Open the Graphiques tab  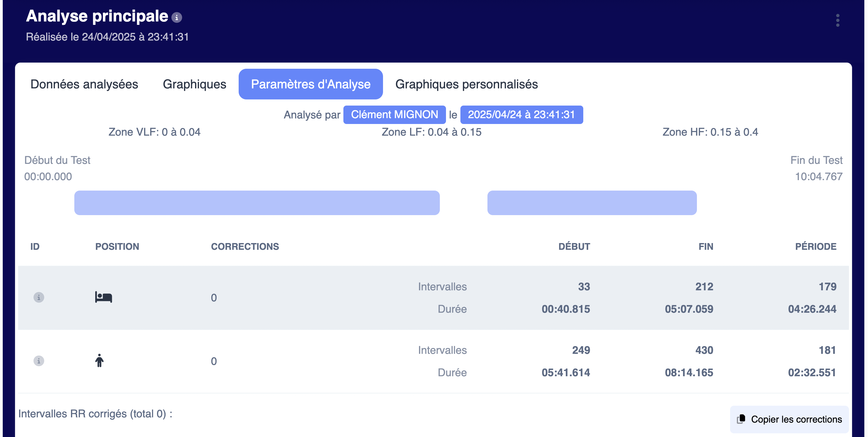tap(194, 84)
